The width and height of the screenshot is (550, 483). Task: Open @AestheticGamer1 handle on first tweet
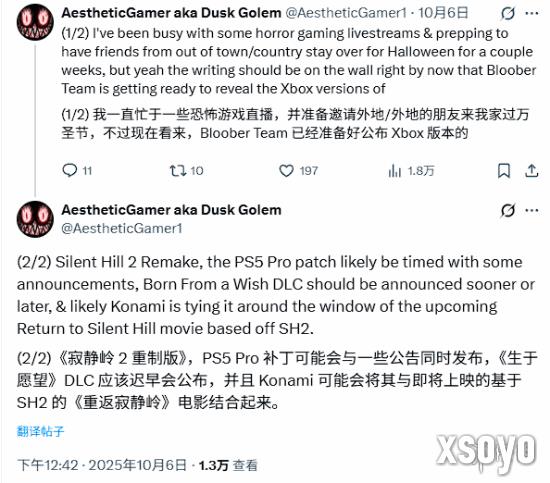[x=346, y=13]
